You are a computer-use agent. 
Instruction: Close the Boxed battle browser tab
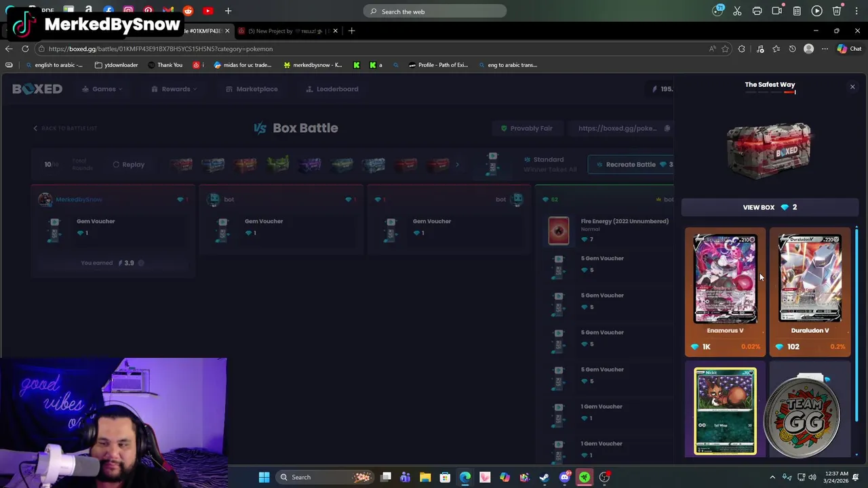click(x=227, y=31)
